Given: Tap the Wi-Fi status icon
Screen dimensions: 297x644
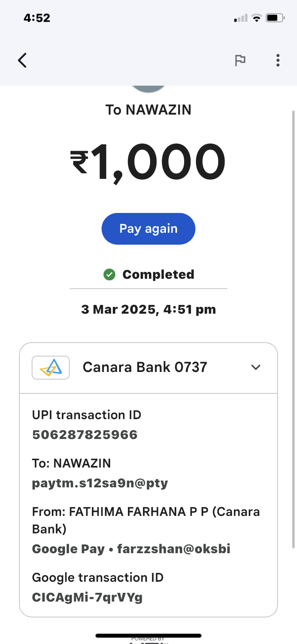Looking at the screenshot, I should [257, 18].
